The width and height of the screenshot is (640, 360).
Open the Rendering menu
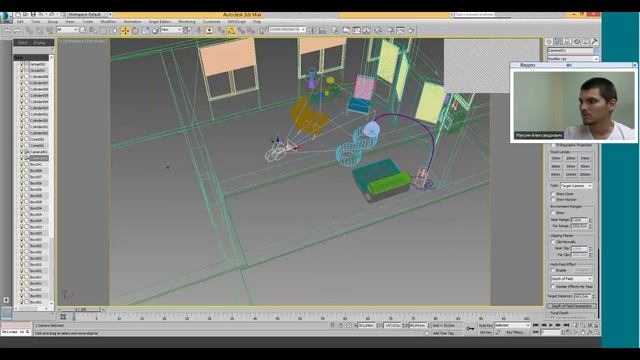(187, 22)
